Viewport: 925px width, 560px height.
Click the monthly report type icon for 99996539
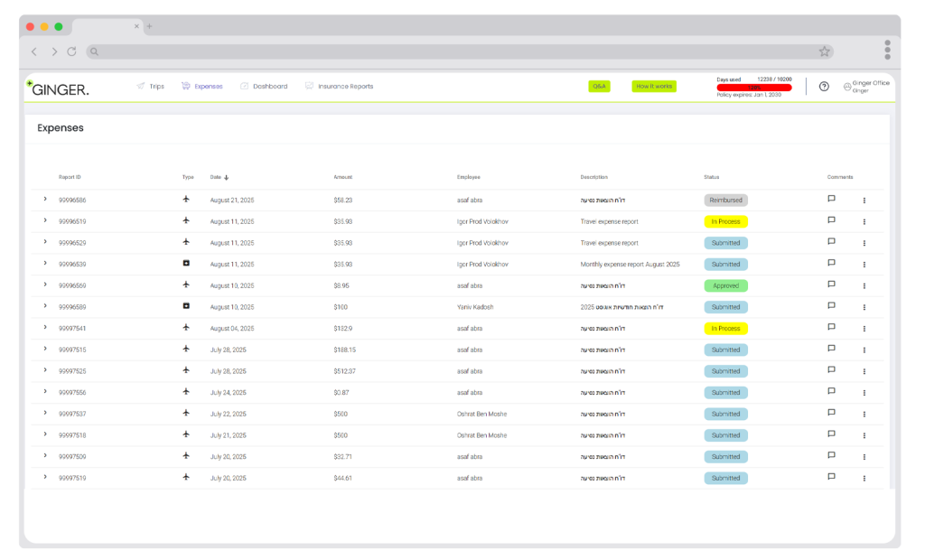click(x=186, y=264)
